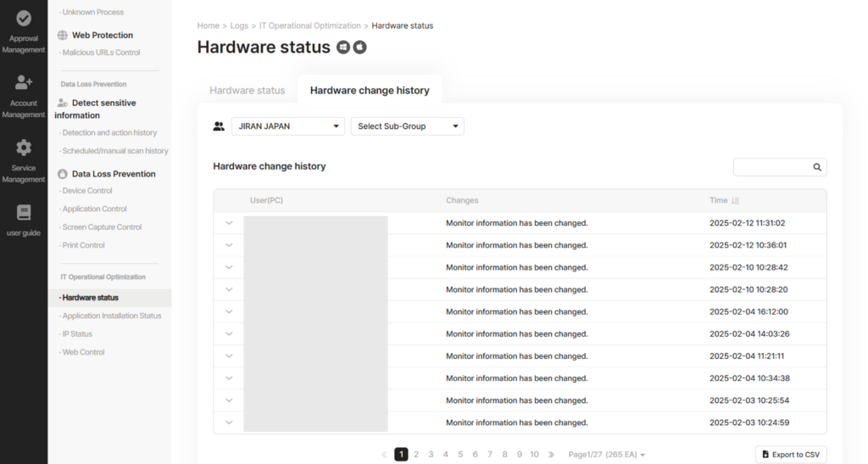Click the search magnifier icon
Viewport: 868px width, 464px height.
(817, 167)
